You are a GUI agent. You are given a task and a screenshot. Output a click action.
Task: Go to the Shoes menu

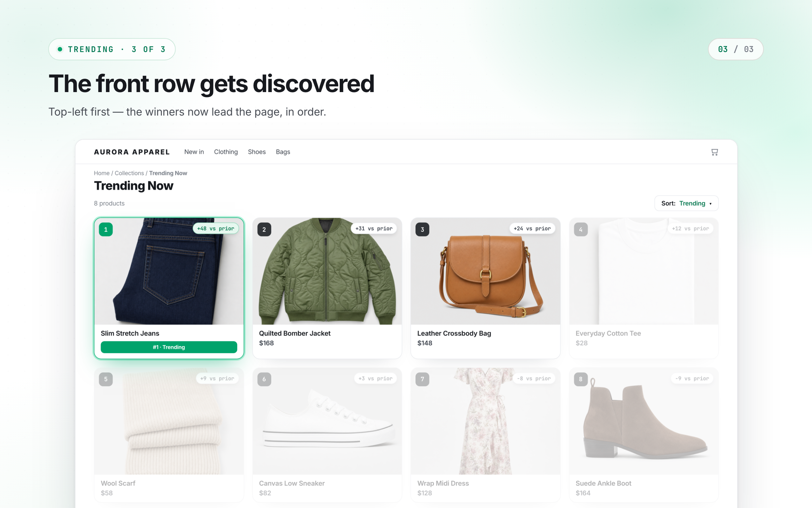[257, 152]
